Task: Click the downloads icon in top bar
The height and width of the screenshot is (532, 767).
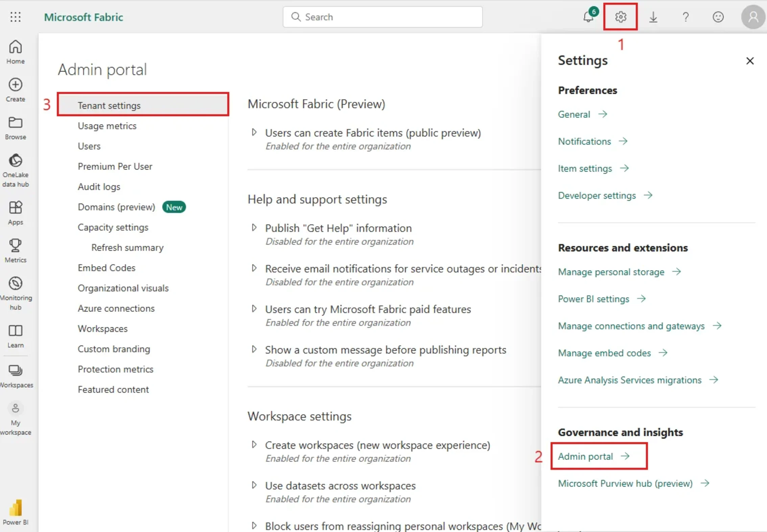Action: tap(653, 17)
